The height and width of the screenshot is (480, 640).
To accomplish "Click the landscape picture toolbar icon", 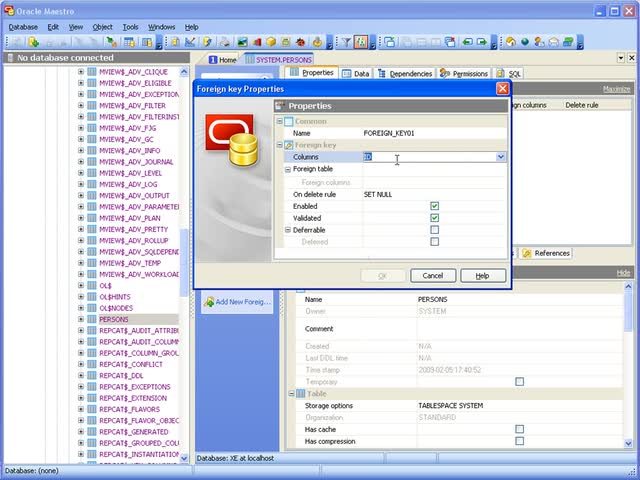I will click(242, 42).
